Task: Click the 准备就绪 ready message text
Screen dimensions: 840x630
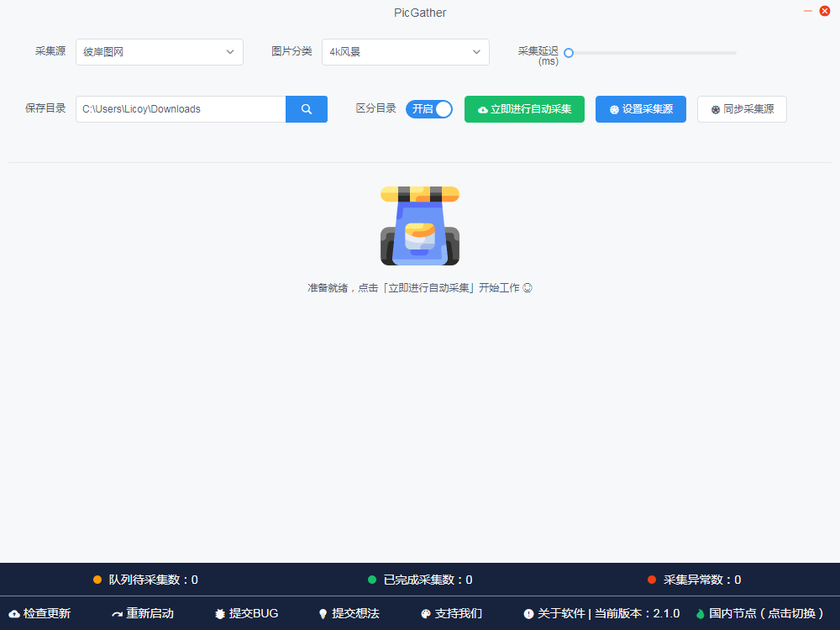Action: [x=420, y=288]
